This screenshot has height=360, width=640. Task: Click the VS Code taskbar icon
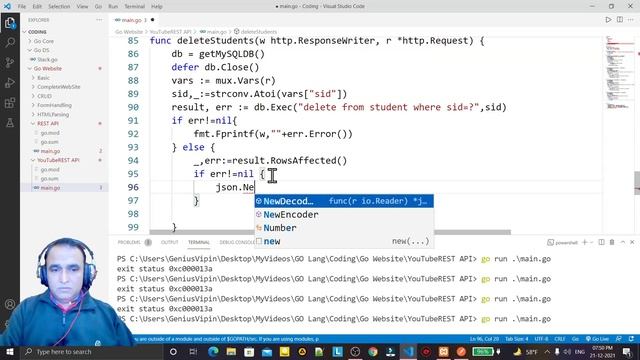(408, 351)
